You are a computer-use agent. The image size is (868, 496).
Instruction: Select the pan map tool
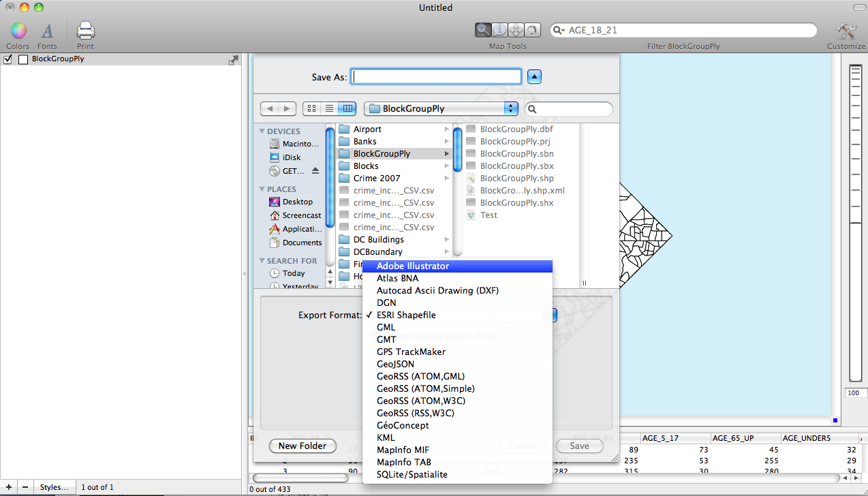(516, 30)
